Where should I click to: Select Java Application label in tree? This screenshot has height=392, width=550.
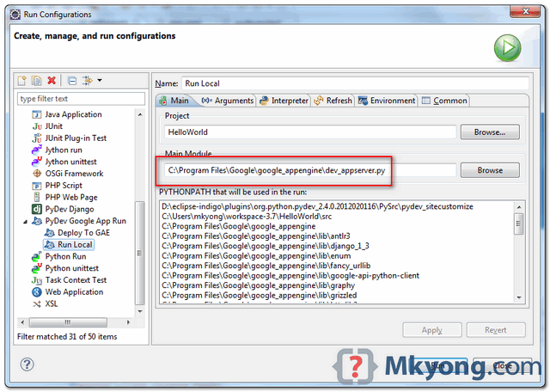73,114
